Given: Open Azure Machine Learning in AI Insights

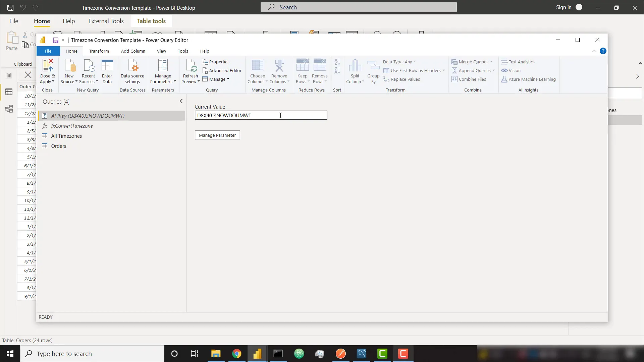Looking at the screenshot, I should [529, 79].
